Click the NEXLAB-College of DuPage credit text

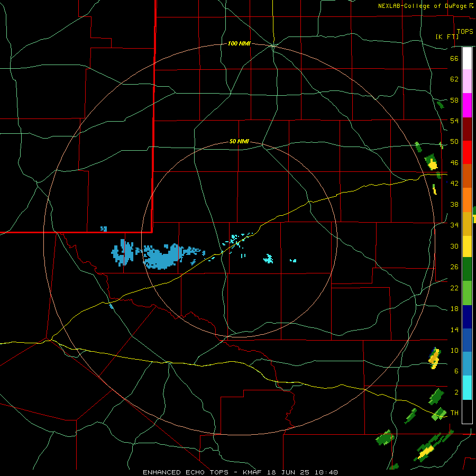422,6
